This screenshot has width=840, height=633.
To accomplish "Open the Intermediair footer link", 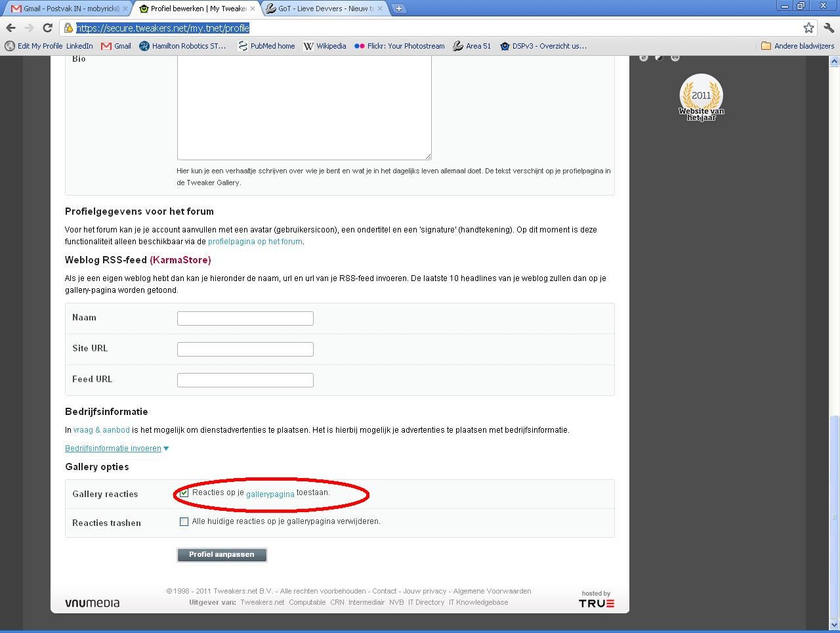I will click(367, 602).
